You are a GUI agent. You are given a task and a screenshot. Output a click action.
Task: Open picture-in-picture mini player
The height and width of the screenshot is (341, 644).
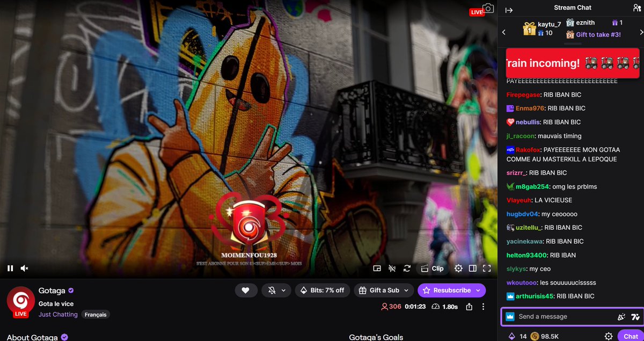click(x=377, y=269)
